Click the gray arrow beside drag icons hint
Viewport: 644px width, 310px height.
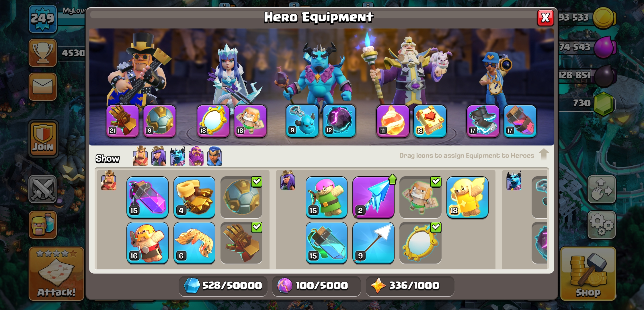544,154
